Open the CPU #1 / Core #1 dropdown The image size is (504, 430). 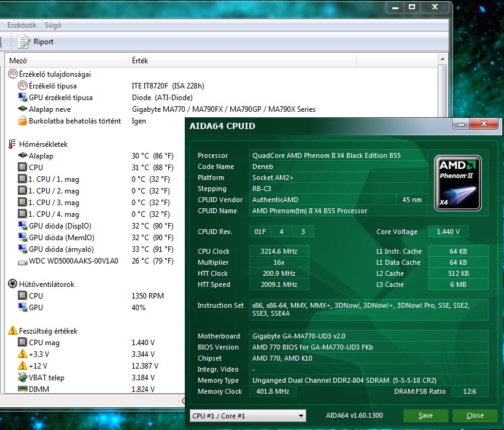[248, 415]
